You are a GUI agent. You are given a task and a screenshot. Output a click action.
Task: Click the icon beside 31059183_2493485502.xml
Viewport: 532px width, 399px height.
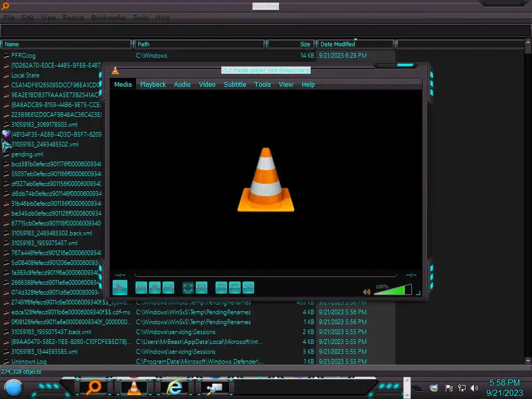6,145
